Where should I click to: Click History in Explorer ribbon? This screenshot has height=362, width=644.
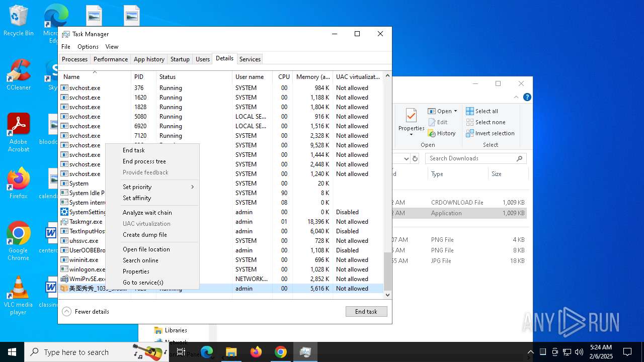click(x=442, y=133)
